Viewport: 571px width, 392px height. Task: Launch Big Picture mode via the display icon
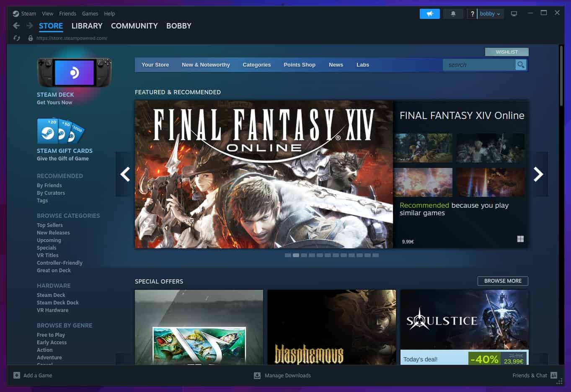coord(514,13)
